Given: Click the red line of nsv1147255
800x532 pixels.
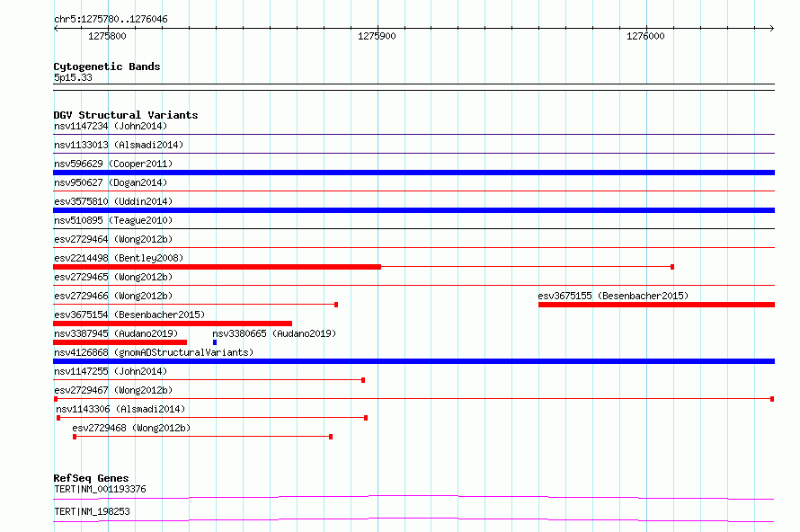Looking at the screenshot, I should point(209,380).
